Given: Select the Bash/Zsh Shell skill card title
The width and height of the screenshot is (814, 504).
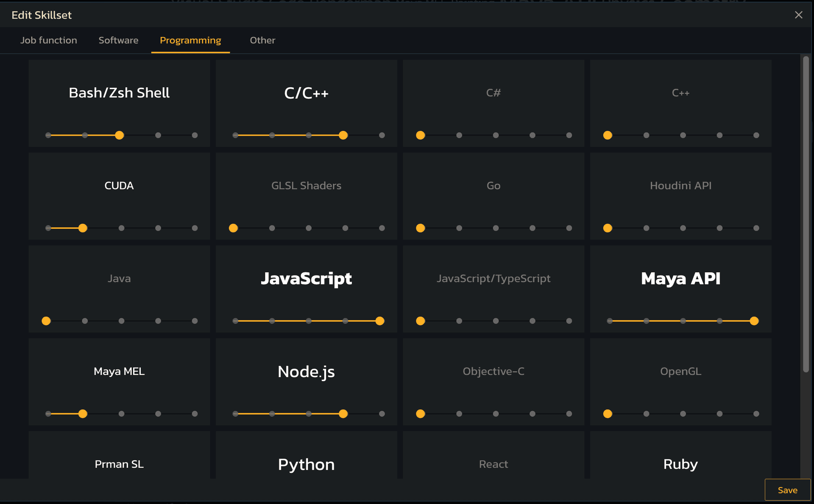Looking at the screenshot, I should (x=119, y=93).
